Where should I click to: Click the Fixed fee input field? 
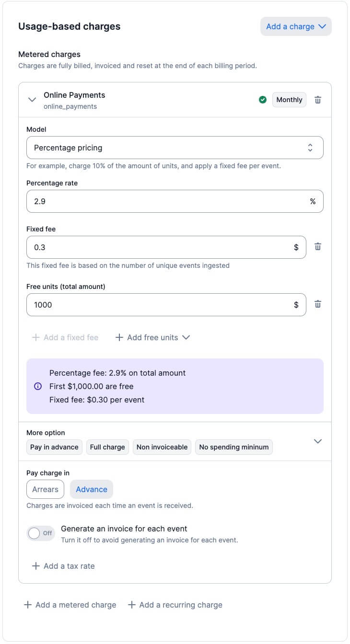click(x=158, y=247)
